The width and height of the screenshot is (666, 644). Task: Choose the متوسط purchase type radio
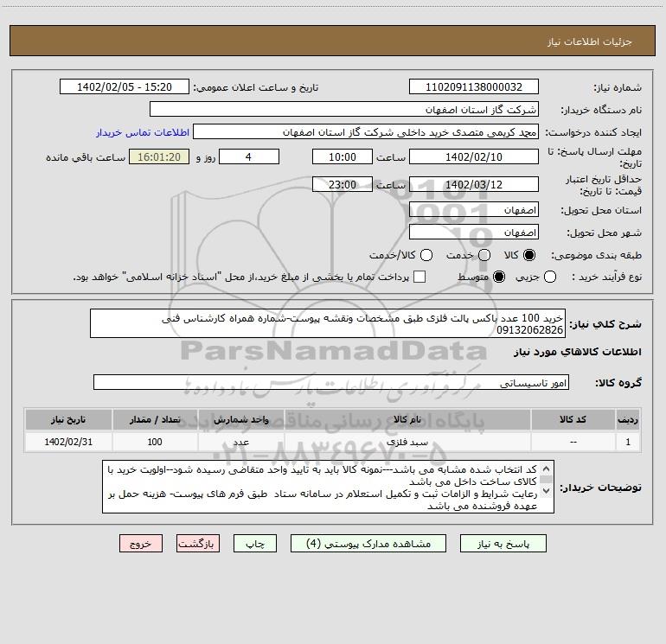click(499, 277)
